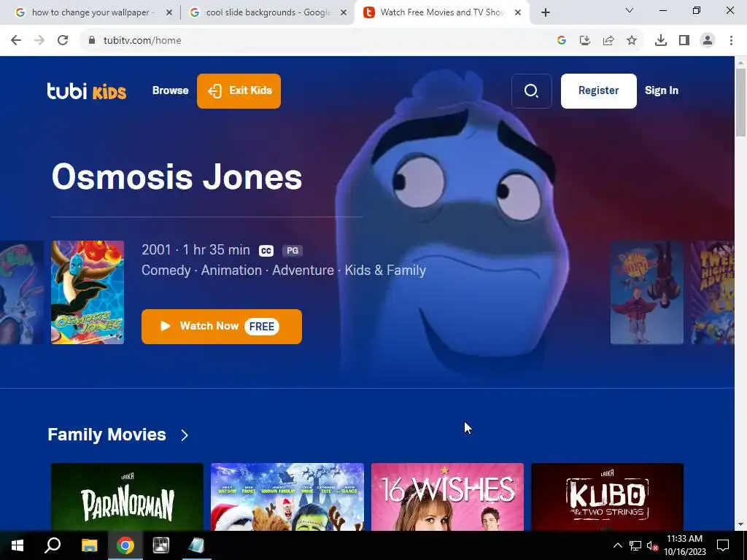This screenshot has height=560, width=747.
Task: Click the install app icon in address bar
Action: pos(585,41)
